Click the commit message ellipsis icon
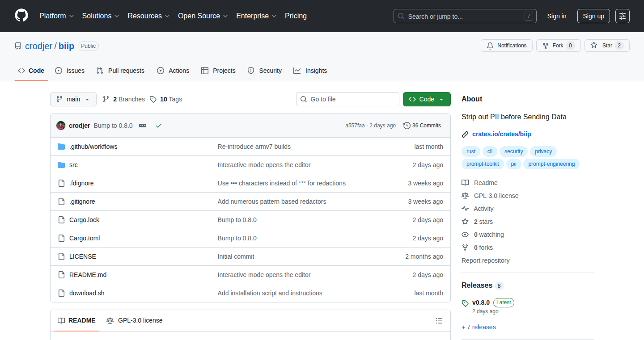 point(143,126)
